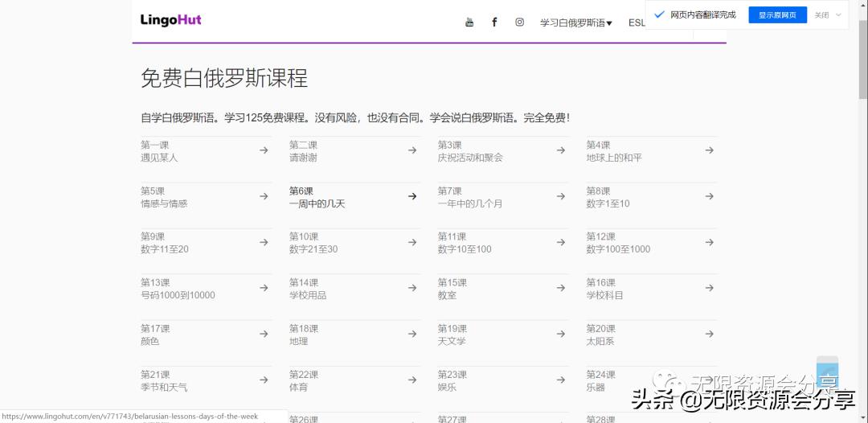Click 关闭 in the translation popup
This screenshot has width=868, height=423.
click(821, 15)
